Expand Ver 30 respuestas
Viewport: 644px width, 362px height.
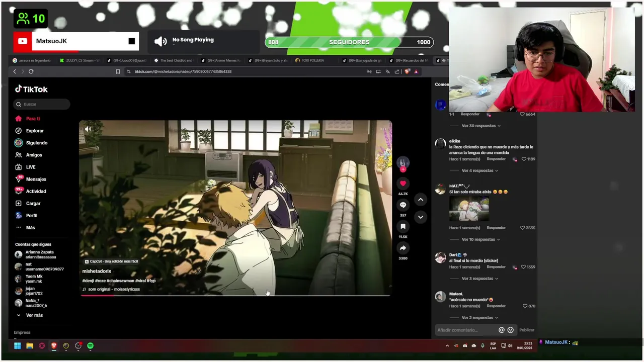pyautogui.click(x=480, y=126)
